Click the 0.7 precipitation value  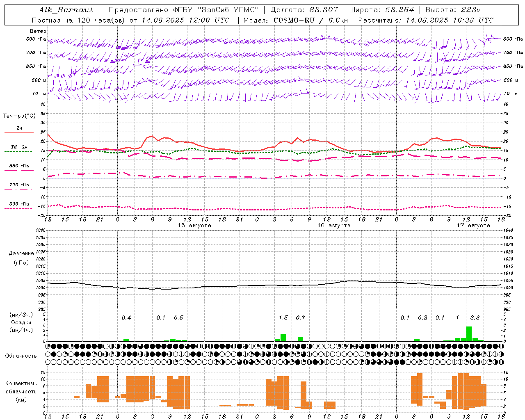pyautogui.click(x=301, y=317)
